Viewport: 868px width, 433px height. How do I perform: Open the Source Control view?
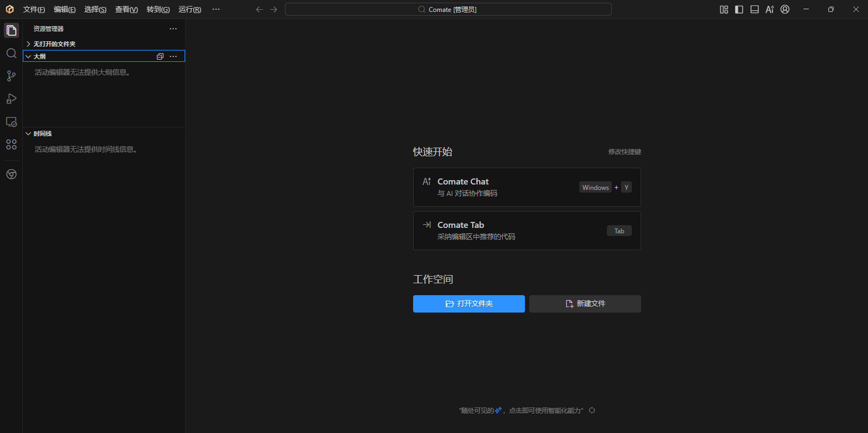[11, 76]
